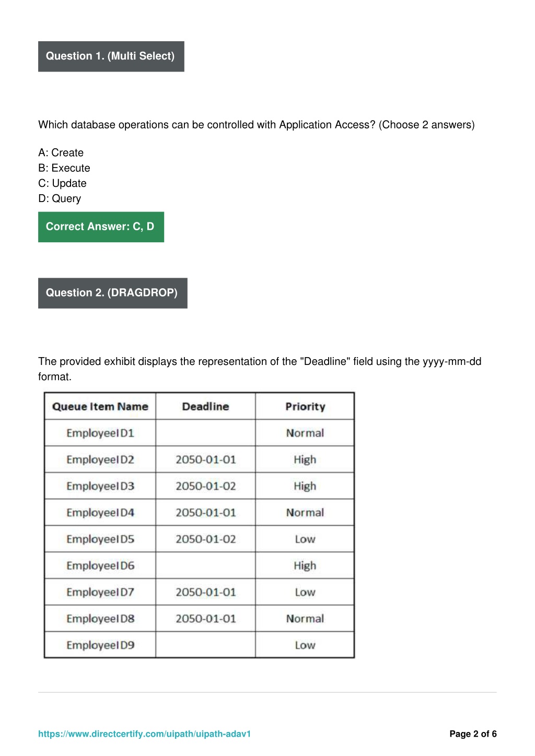535x756 pixels.
Task: Select the Queue Item Name column header
Action: pos(100,406)
